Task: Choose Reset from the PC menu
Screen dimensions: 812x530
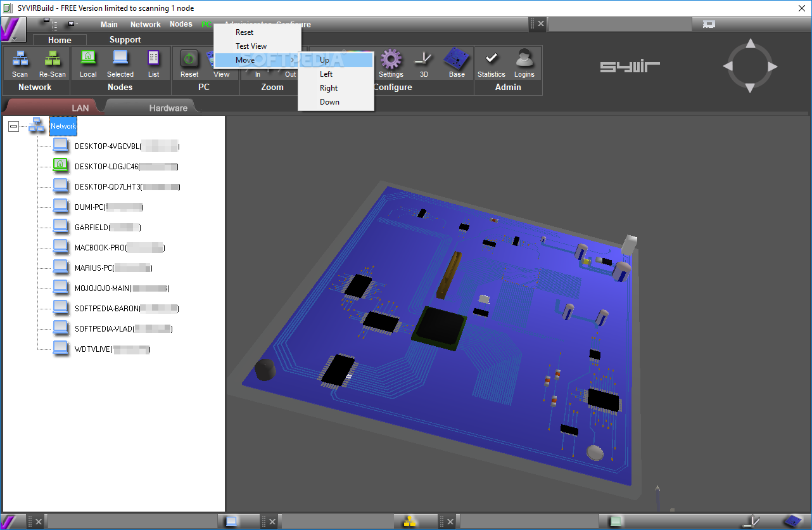Action: click(x=244, y=32)
